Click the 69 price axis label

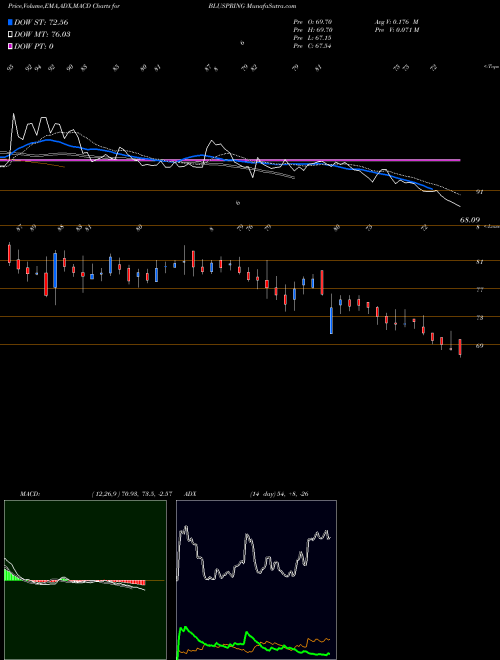(x=479, y=346)
